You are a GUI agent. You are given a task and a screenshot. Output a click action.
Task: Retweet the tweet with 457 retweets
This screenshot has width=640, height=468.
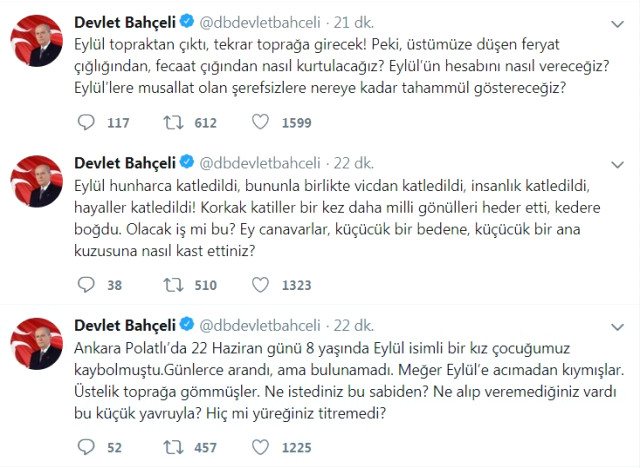(x=175, y=446)
